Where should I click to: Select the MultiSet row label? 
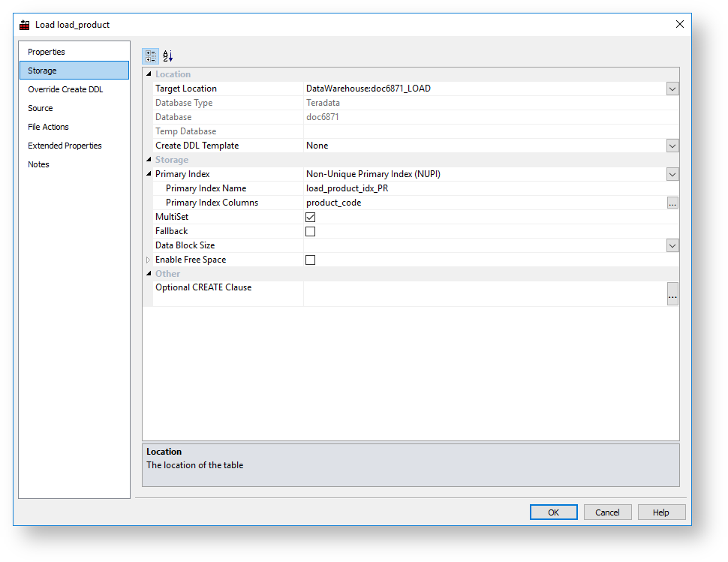[172, 217]
